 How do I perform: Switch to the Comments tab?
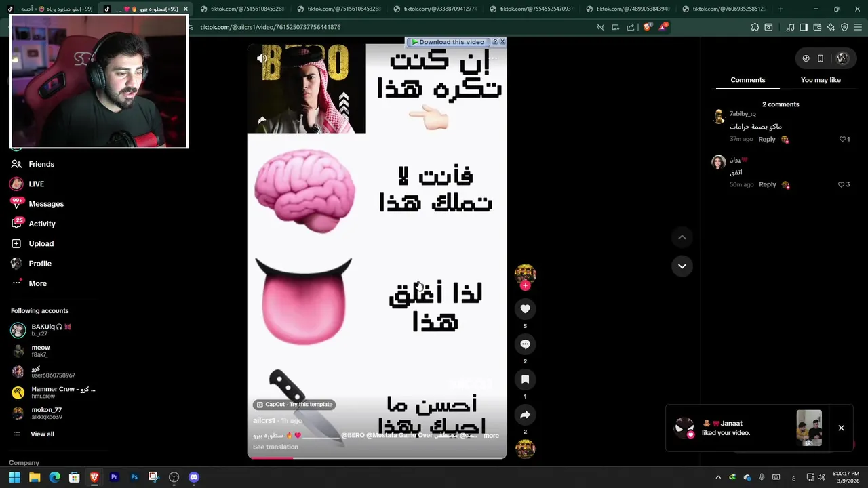point(747,80)
